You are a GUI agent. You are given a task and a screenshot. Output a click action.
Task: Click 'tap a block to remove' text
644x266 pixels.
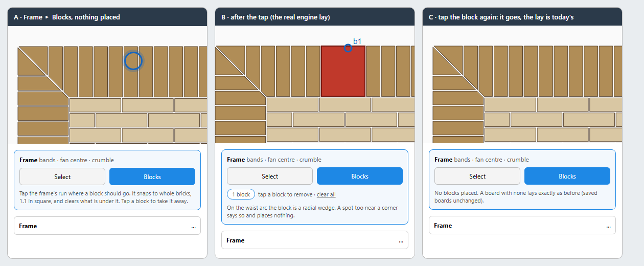286,194
